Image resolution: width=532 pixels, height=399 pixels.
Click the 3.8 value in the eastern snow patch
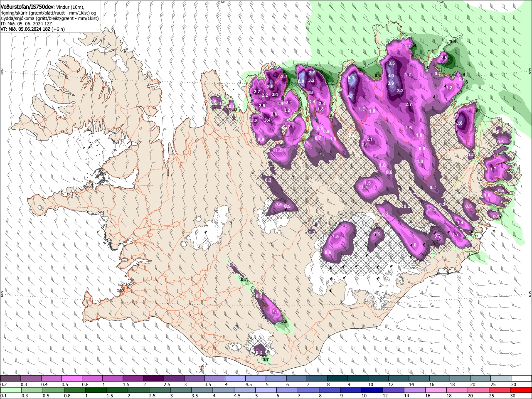[x=459, y=123]
